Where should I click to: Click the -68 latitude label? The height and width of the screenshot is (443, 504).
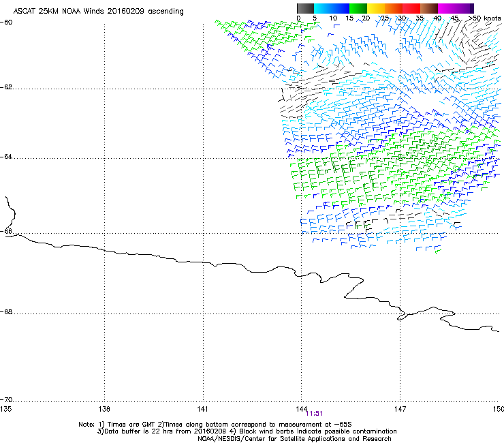(x=6, y=311)
